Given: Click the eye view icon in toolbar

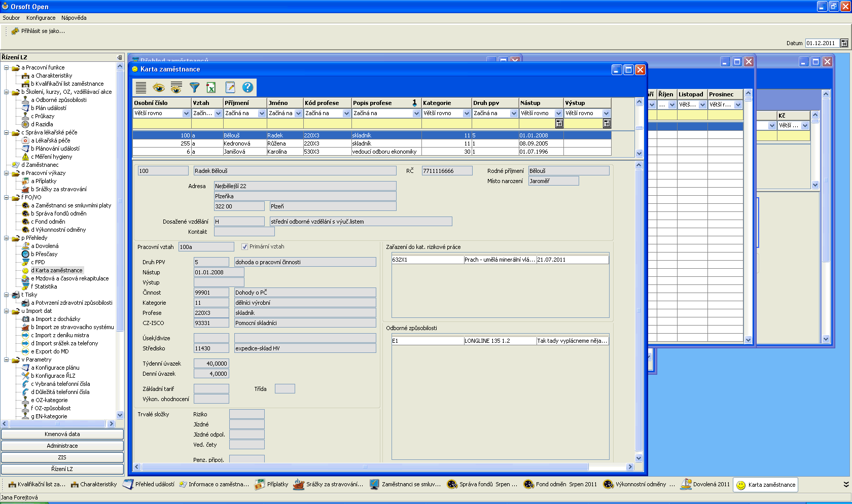Looking at the screenshot, I should (159, 88).
